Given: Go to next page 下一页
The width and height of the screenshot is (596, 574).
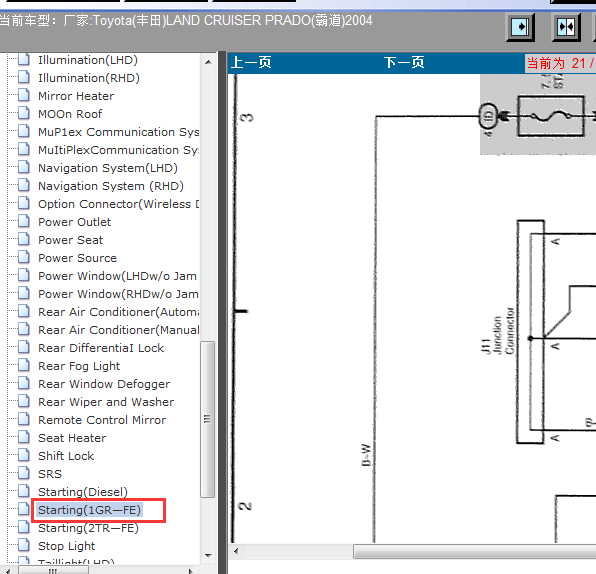Looking at the screenshot, I should (404, 62).
